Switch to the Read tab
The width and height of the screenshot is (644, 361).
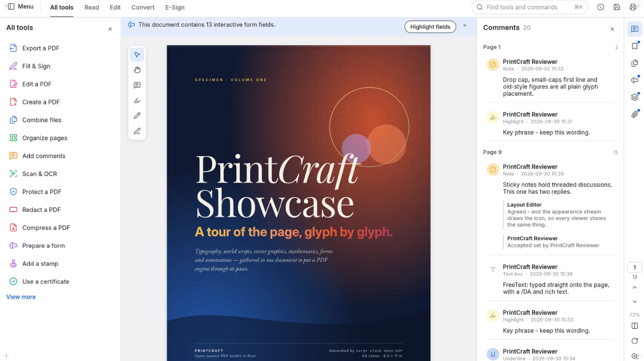[x=91, y=7]
